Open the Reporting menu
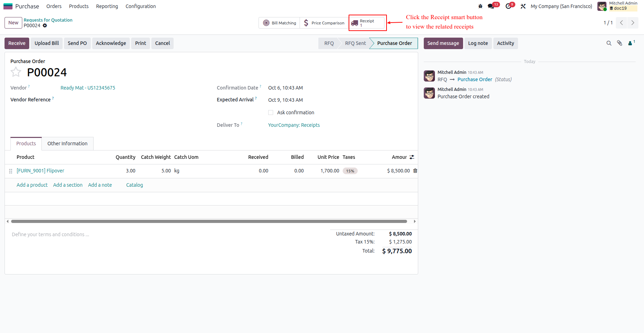This screenshot has width=644, height=333. (107, 6)
